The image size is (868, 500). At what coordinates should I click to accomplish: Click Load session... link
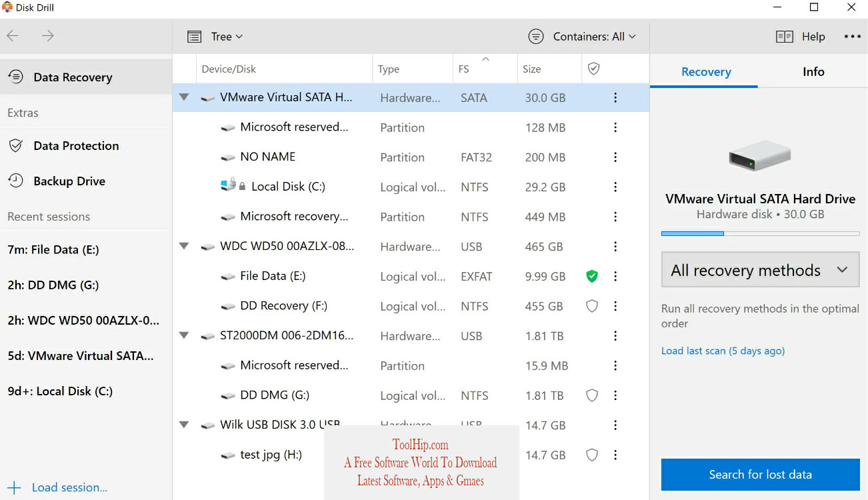(58, 487)
